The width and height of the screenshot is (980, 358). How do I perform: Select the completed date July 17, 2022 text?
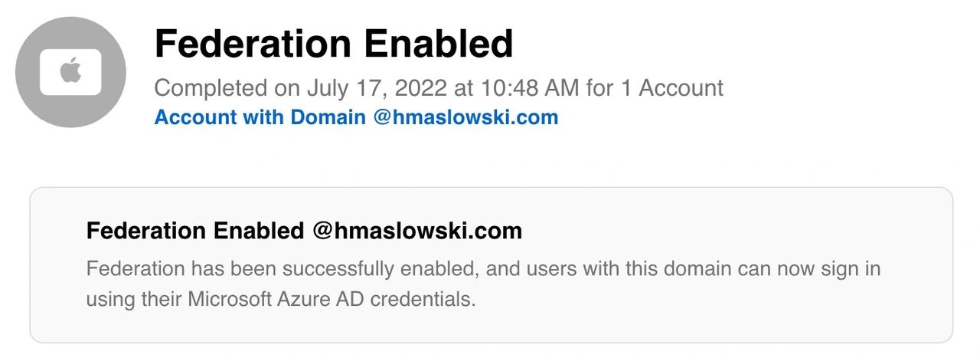pyautogui.click(x=377, y=87)
